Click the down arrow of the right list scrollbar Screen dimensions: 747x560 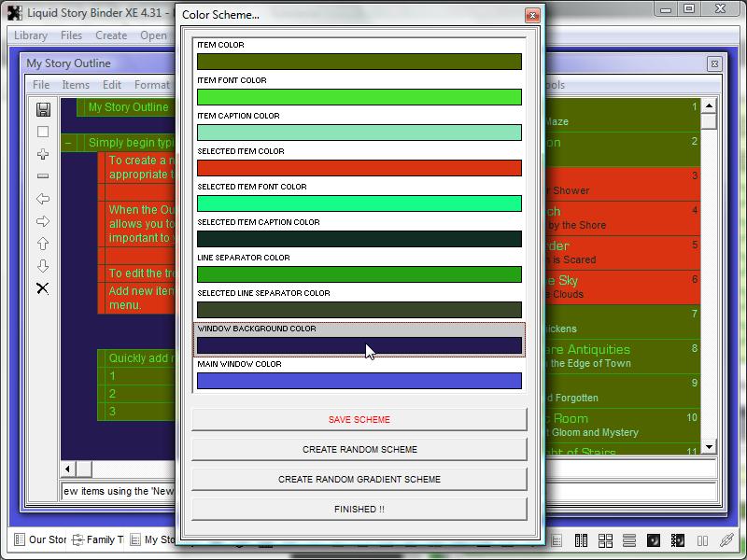pos(709,447)
